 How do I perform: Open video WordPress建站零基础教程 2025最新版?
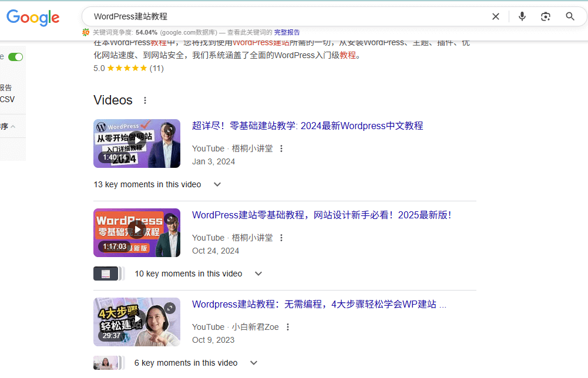322,215
